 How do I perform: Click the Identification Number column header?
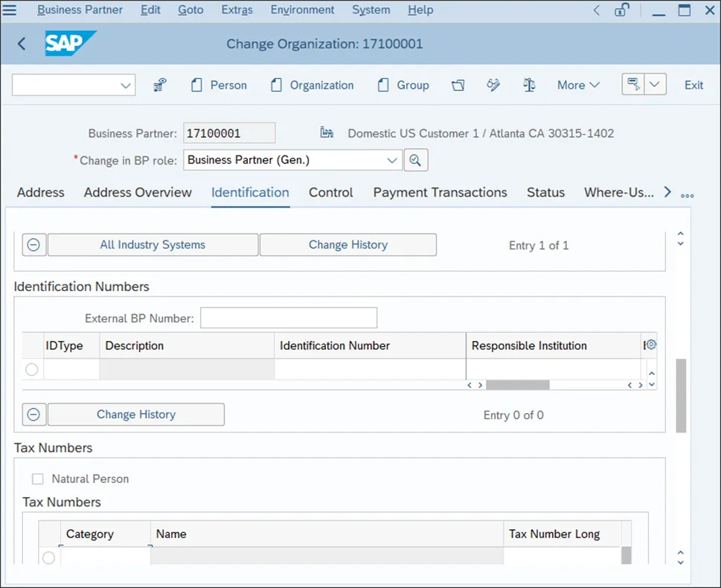pos(370,345)
